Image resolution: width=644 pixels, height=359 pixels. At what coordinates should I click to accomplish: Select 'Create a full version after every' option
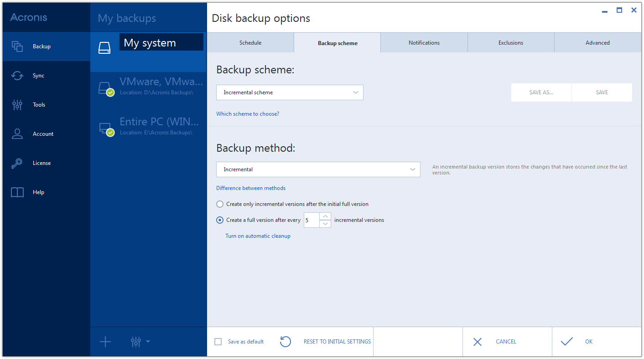tap(220, 220)
